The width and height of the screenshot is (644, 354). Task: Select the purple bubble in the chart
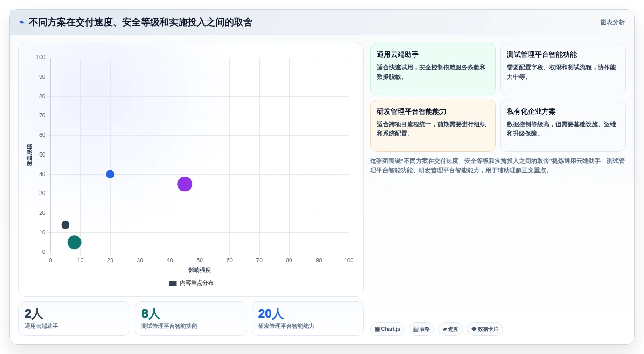(185, 184)
